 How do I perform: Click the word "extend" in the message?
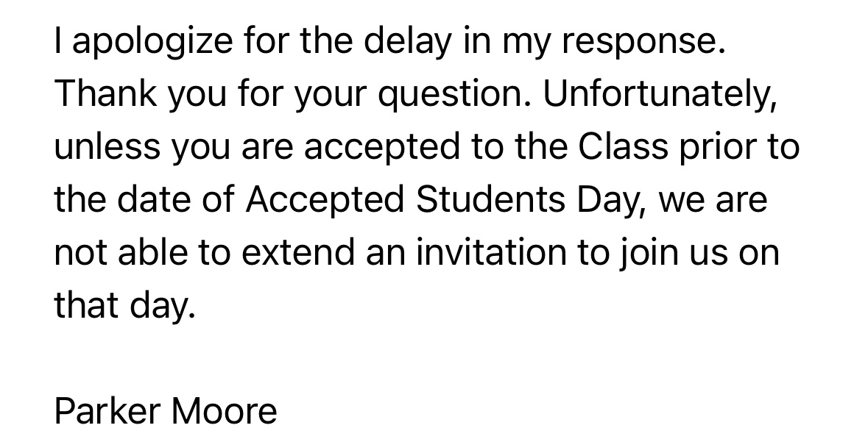click(298, 252)
